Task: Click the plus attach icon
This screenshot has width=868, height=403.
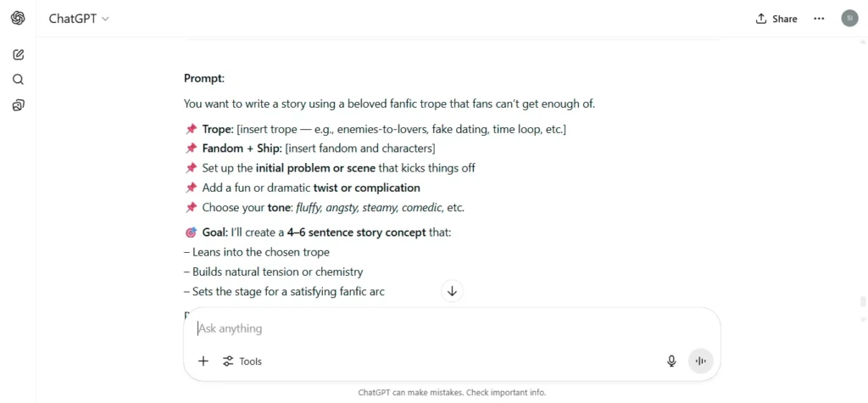Action: pos(203,361)
